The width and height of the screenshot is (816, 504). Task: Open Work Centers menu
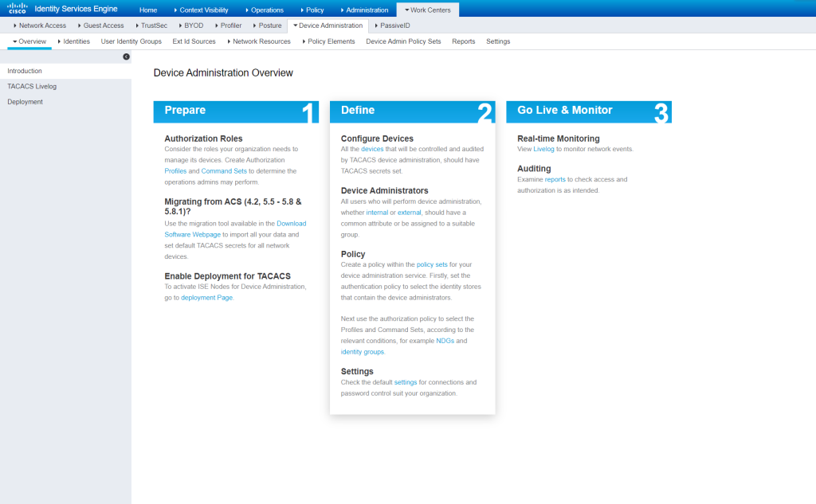tap(428, 10)
